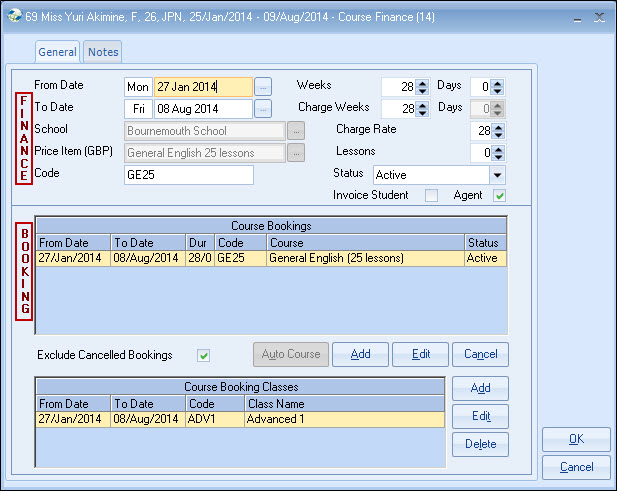This screenshot has width=617, height=491.
Task: Switch to the Notes tab
Action: (x=102, y=52)
